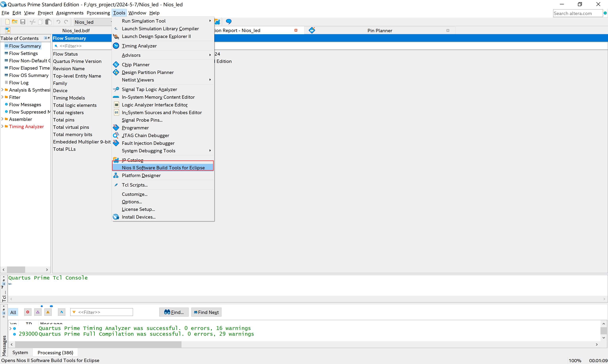The image size is (608, 364).
Task: Open the Processing menu
Action: coord(98,13)
